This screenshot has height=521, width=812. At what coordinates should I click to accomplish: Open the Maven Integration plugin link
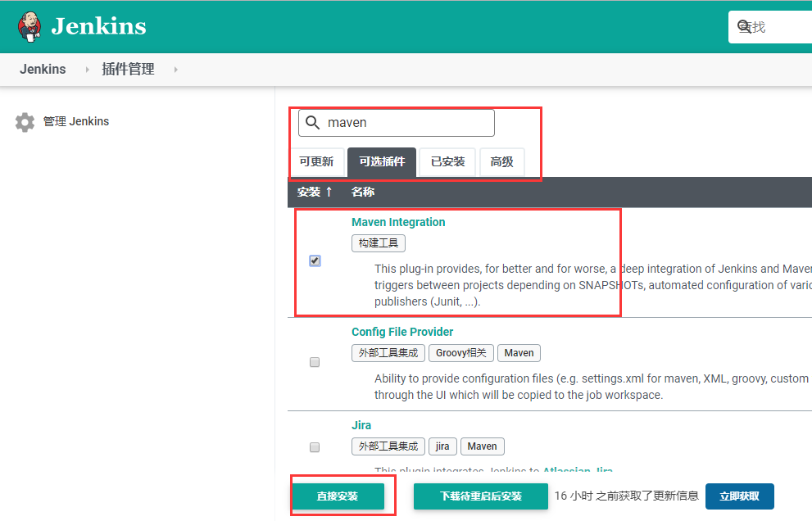coord(398,222)
